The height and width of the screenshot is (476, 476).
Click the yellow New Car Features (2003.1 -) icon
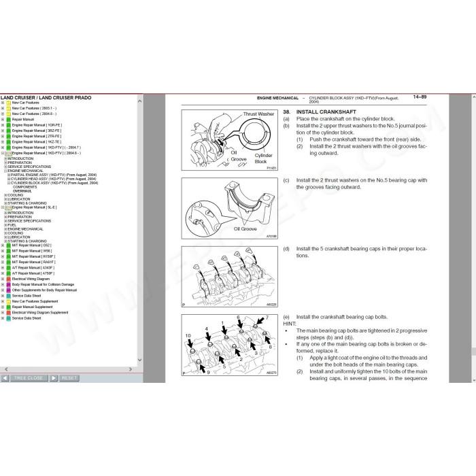(8, 108)
